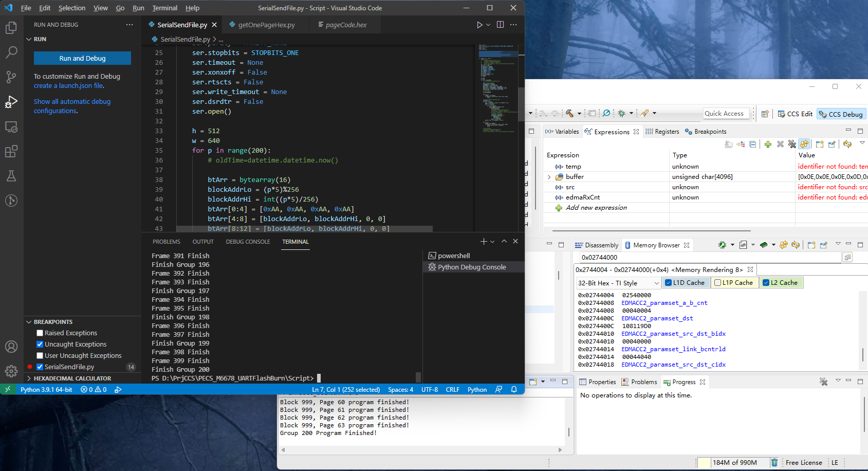Open the run button dropdown arrow in editor

pyautogui.click(x=488, y=25)
